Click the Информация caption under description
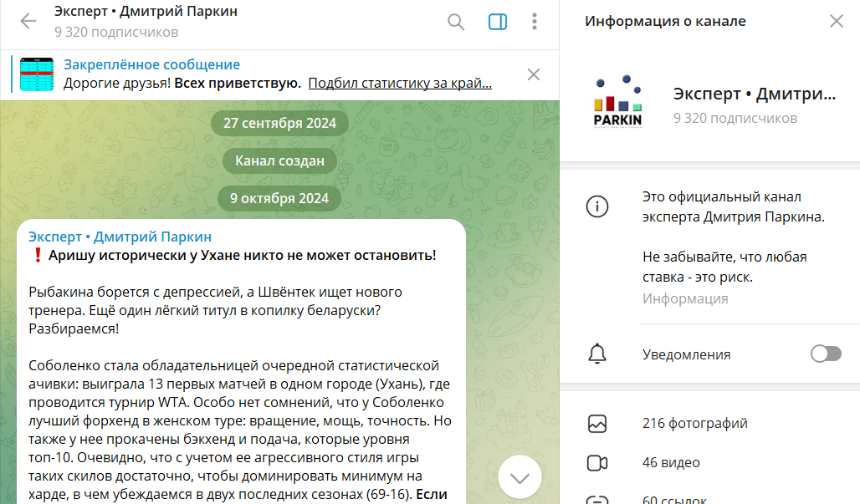Image resolution: width=860 pixels, height=504 pixels. (x=686, y=298)
